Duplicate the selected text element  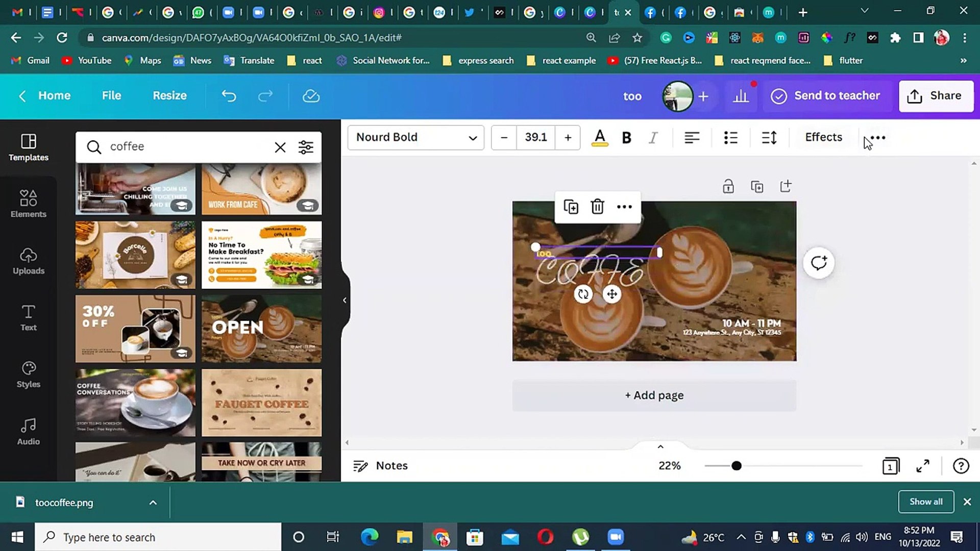(x=571, y=207)
